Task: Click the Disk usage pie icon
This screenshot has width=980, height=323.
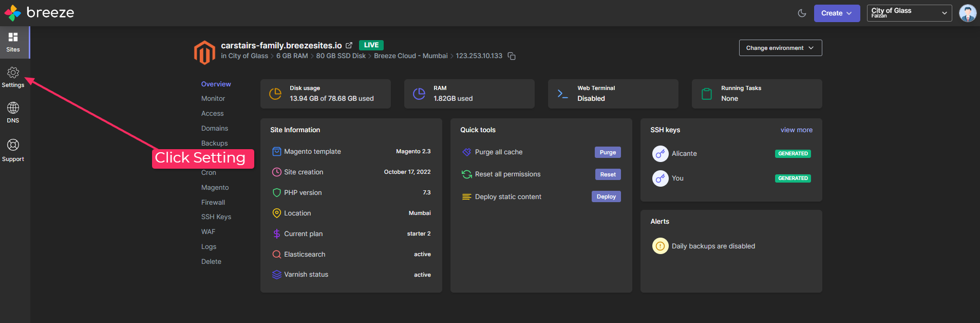Action: pyautogui.click(x=275, y=94)
